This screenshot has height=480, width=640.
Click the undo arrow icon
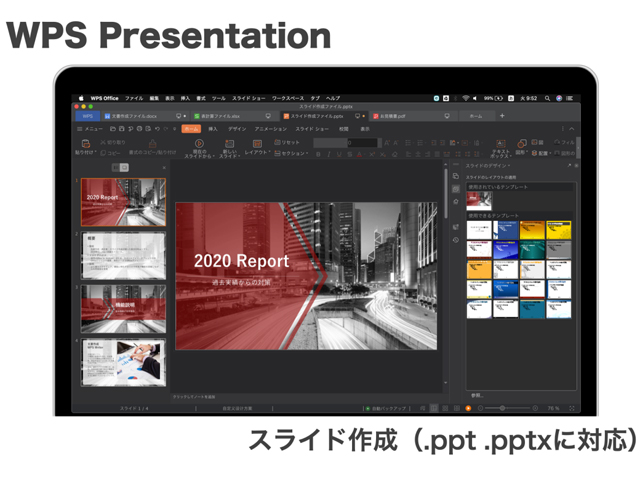157,129
